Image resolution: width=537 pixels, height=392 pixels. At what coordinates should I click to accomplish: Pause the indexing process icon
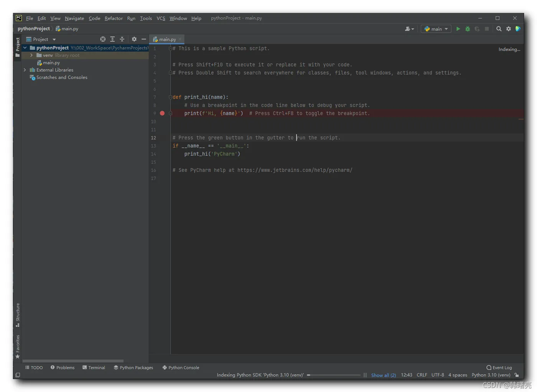coord(365,375)
